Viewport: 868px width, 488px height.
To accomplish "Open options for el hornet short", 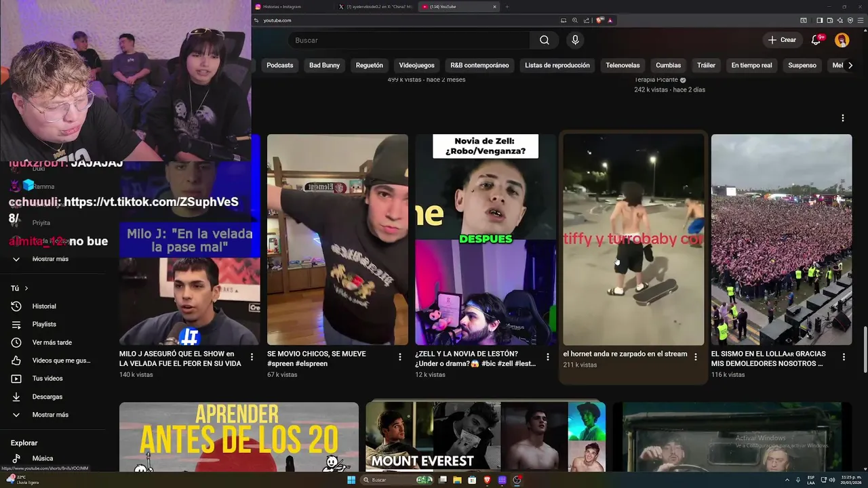I will (695, 357).
